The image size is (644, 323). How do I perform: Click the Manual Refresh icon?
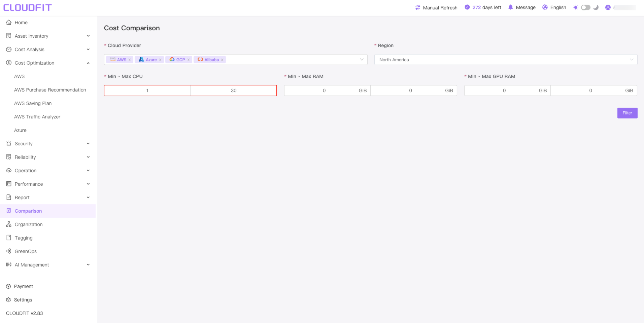point(418,7)
